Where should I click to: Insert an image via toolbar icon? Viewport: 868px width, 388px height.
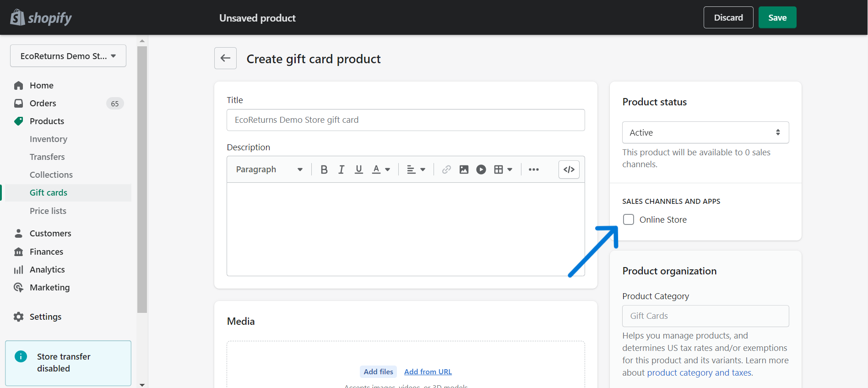(x=464, y=169)
